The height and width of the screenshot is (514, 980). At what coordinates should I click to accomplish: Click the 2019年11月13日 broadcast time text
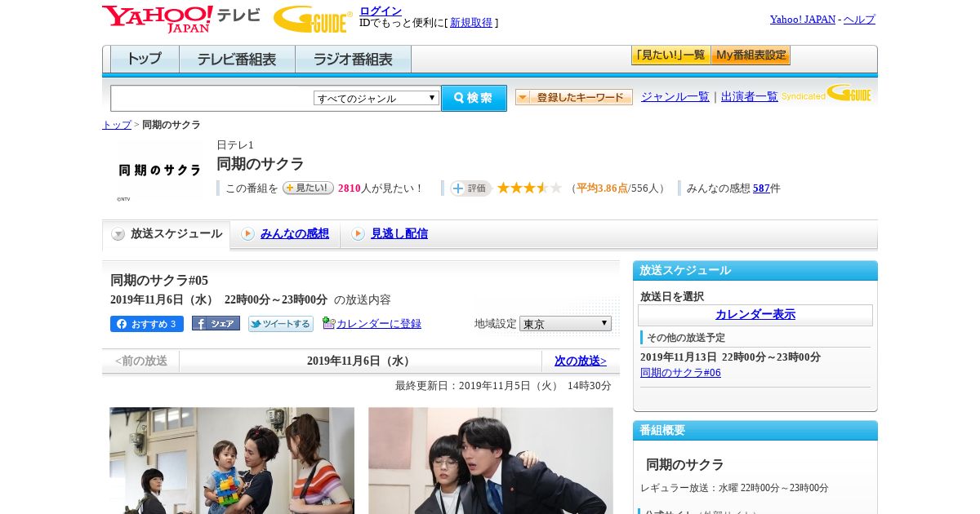(730, 357)
